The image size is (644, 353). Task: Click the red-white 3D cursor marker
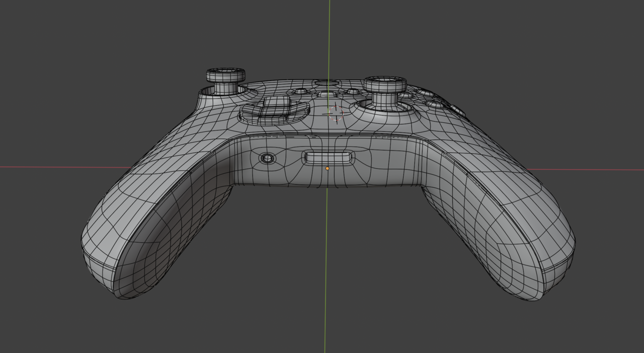click(x=336, y=113)
